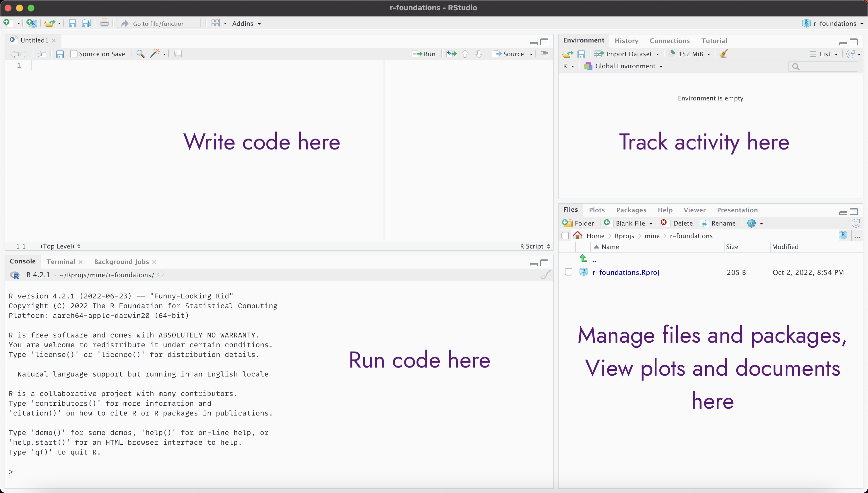868x493 pixels.
Task: Open r-foundations.Rproj file link
Action: click(625, 272)
